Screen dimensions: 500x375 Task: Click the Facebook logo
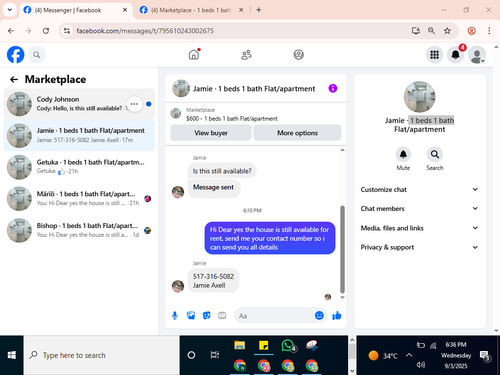(16, 55)
